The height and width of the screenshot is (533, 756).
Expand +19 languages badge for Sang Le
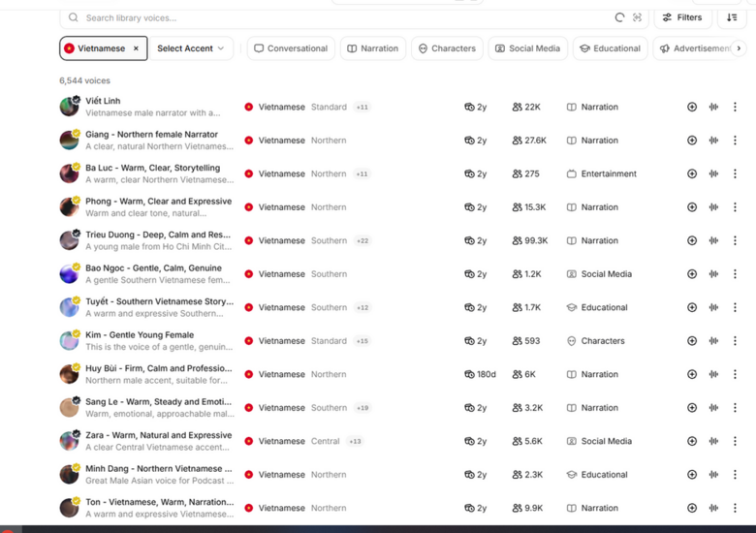tap(362, 408)
